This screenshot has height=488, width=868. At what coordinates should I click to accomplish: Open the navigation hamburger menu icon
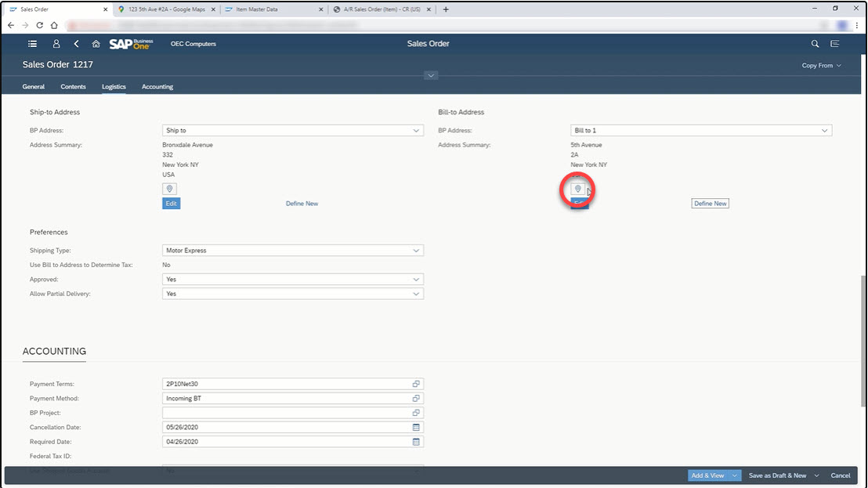(31, 44)
